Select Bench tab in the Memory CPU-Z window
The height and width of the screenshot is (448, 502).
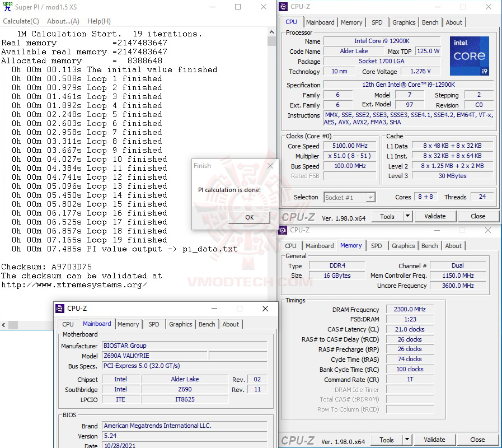(429, 246)
